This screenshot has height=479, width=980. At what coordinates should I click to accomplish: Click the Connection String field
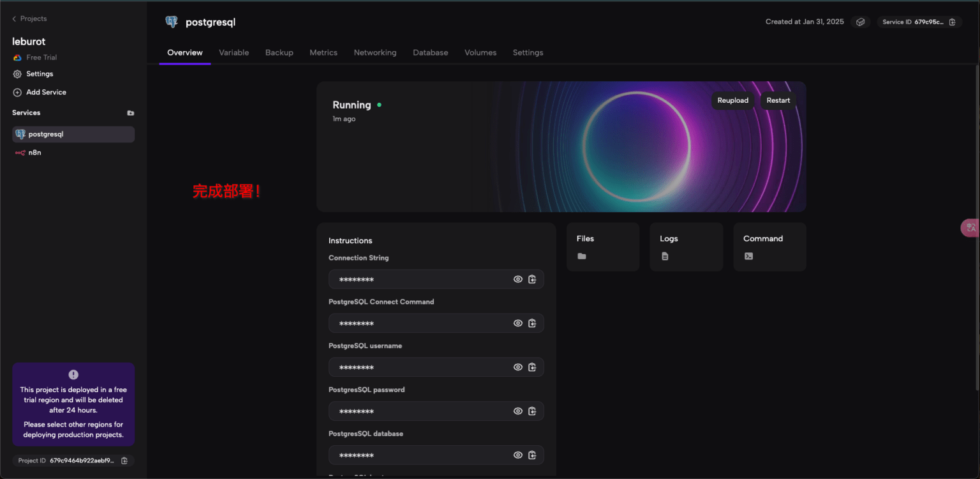coord(436,279)
